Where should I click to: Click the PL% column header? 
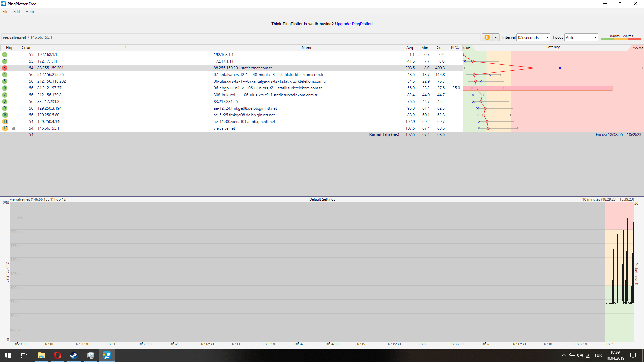(x=454, y=48)
